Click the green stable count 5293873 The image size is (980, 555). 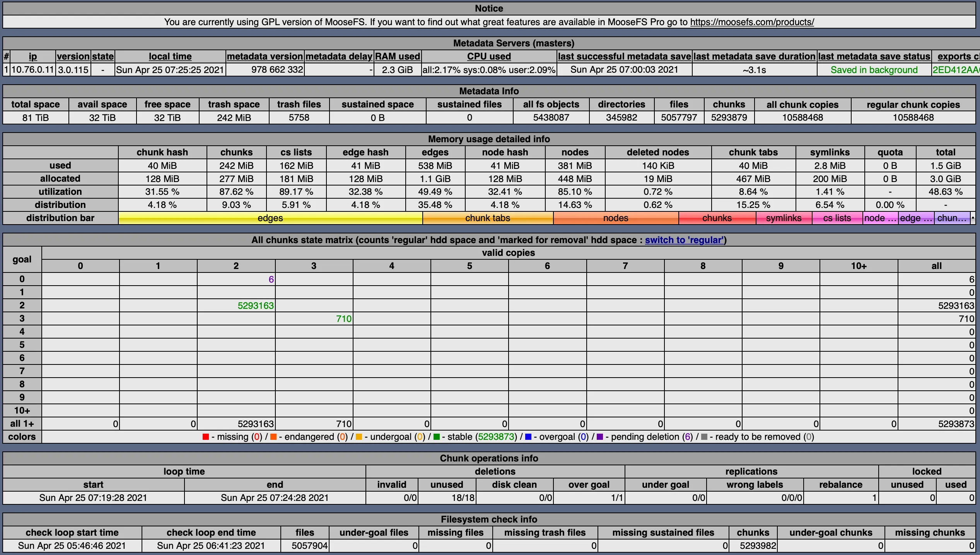click(496, 437)
